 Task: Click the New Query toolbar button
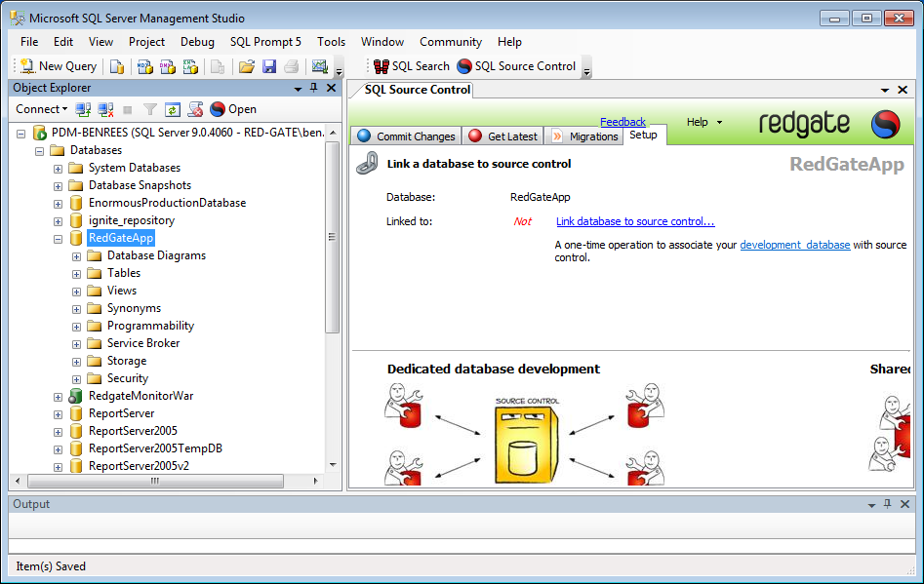(58, 66)
